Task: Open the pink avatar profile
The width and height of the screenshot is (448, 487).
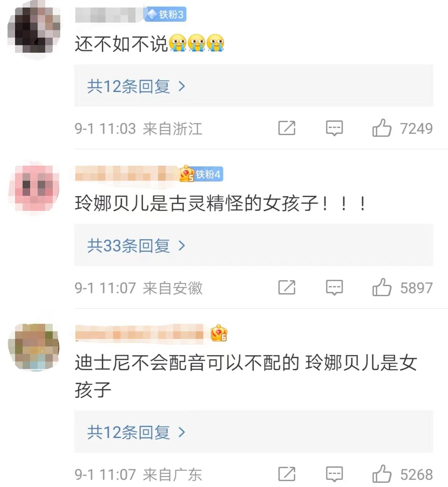Action: point(34,188)
